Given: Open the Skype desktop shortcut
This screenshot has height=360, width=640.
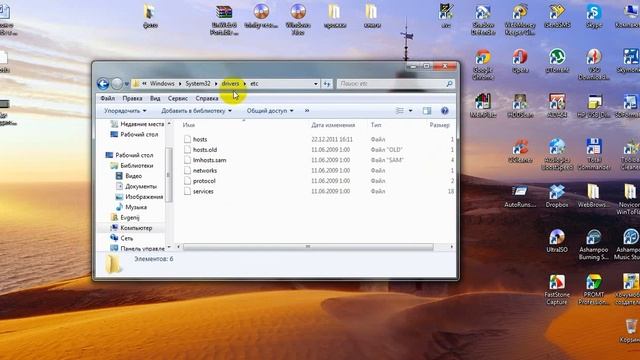Looking at the screenshot, I should point(593,16).
